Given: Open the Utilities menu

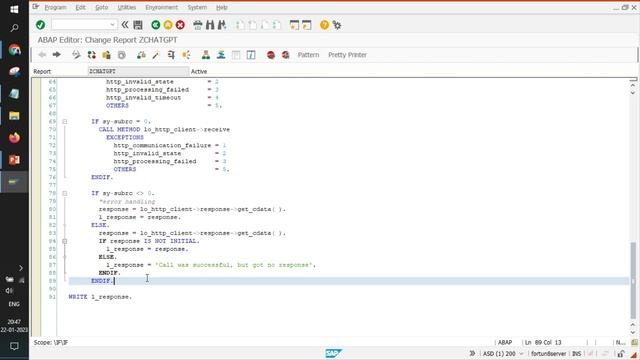Looking at the screenshot, I should tap(127, 7).
